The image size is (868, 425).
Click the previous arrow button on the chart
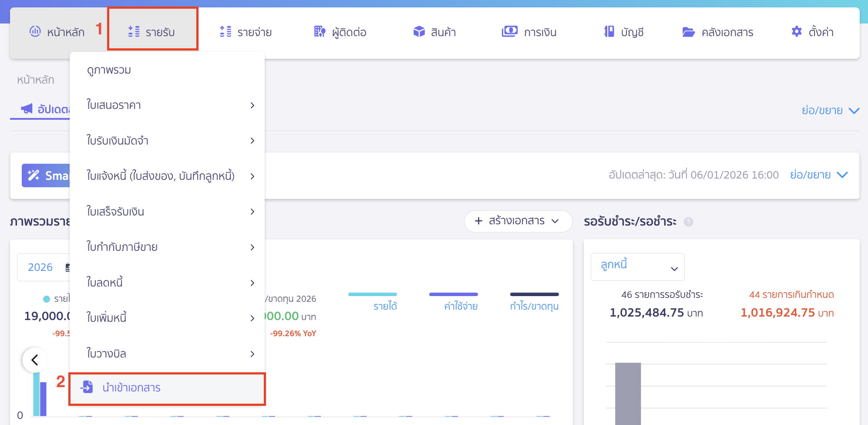[x=35, y=360]
